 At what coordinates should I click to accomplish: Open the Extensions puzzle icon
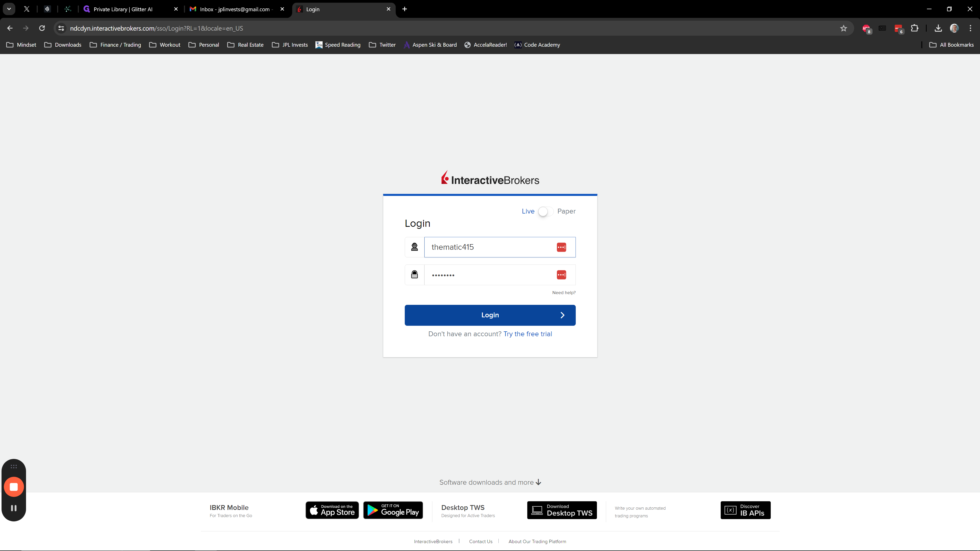[915, 28]
